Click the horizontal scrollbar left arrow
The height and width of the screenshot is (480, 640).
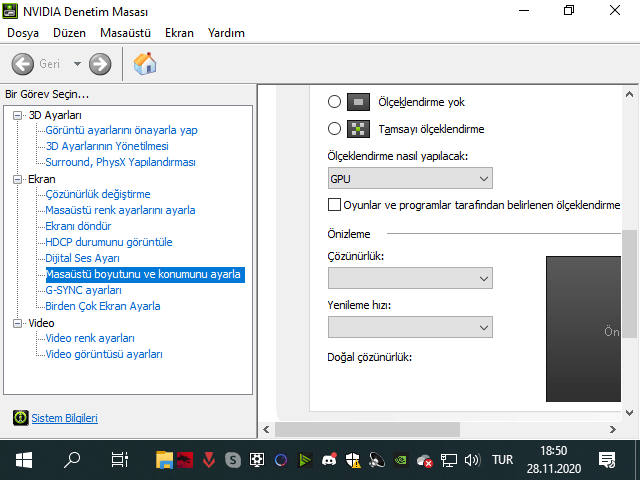[x=267, y=429]
